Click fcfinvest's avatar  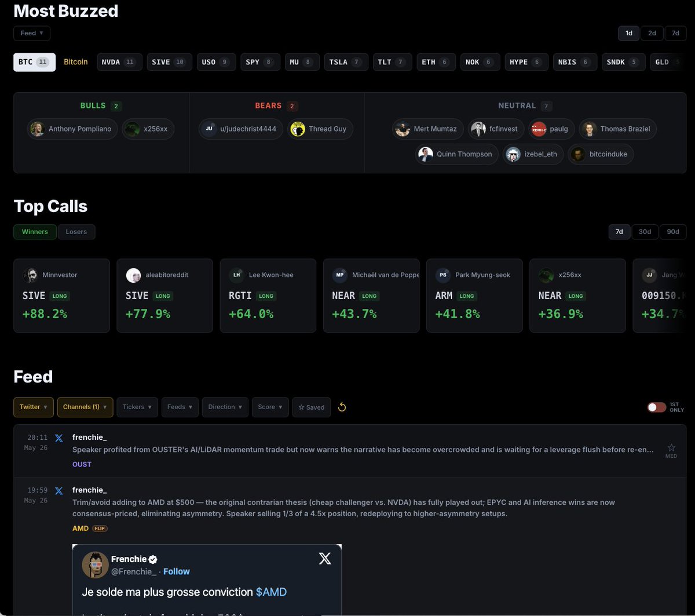pos(478,129)
